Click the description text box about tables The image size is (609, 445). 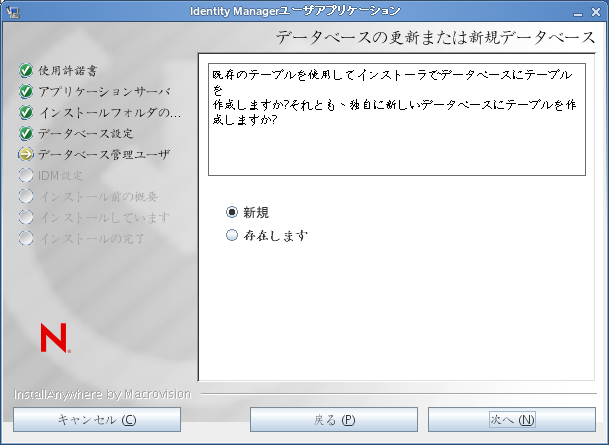(x=397, y=120)
